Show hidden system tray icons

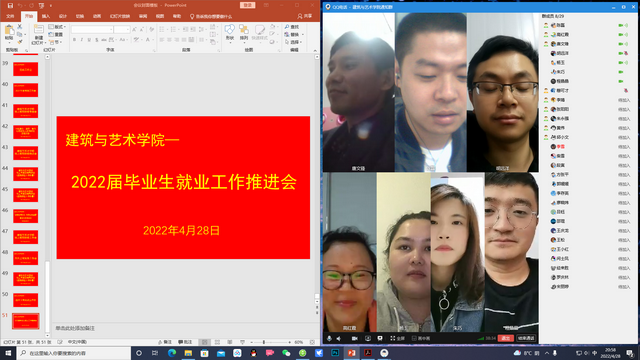547,353
